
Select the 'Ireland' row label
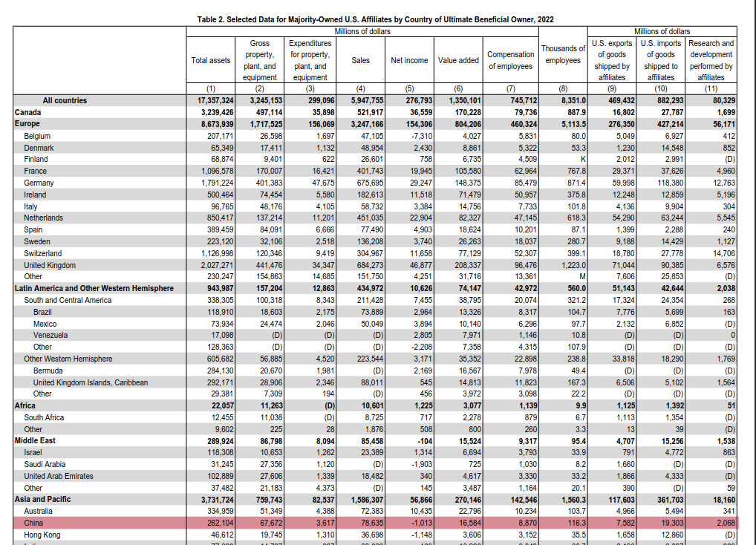[35, 195]
